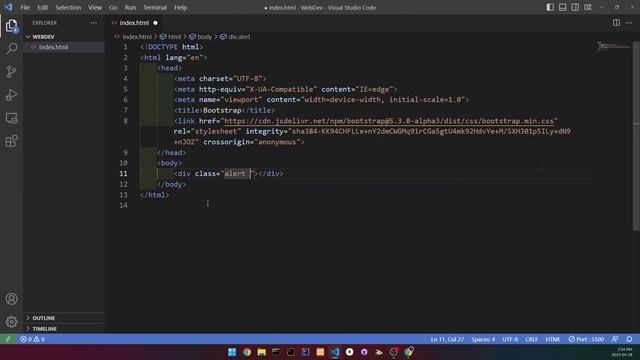The image size is (640, 360).
Task: Click the <title>Bootstrap</title> line
Action: tap(224, 110)
